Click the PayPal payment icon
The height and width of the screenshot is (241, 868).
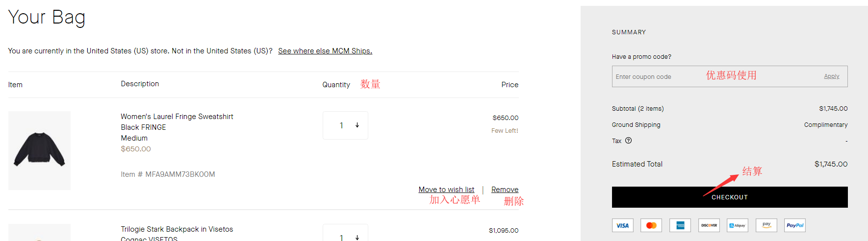(x=795, y=225)
